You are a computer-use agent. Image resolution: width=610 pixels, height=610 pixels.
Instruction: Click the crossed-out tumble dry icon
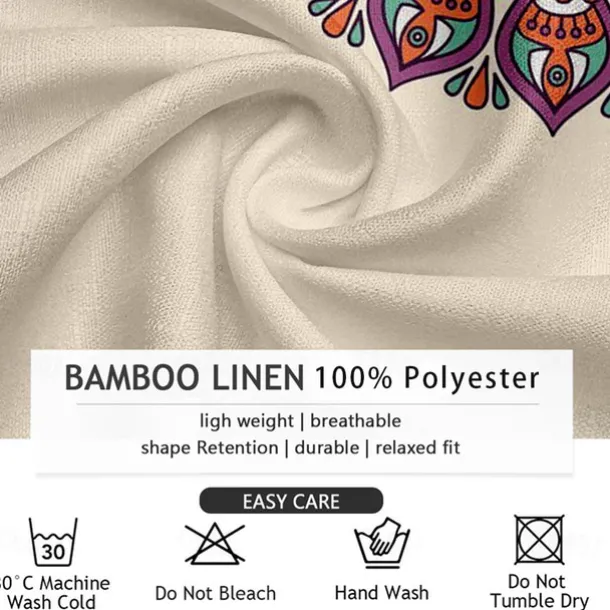[x=539, y=539]
